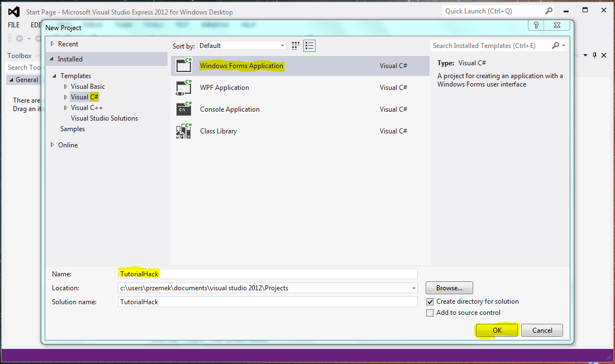Select Class Library template
Image resolution: width=615 pixels, height=364 pixels.
[300, 131]
